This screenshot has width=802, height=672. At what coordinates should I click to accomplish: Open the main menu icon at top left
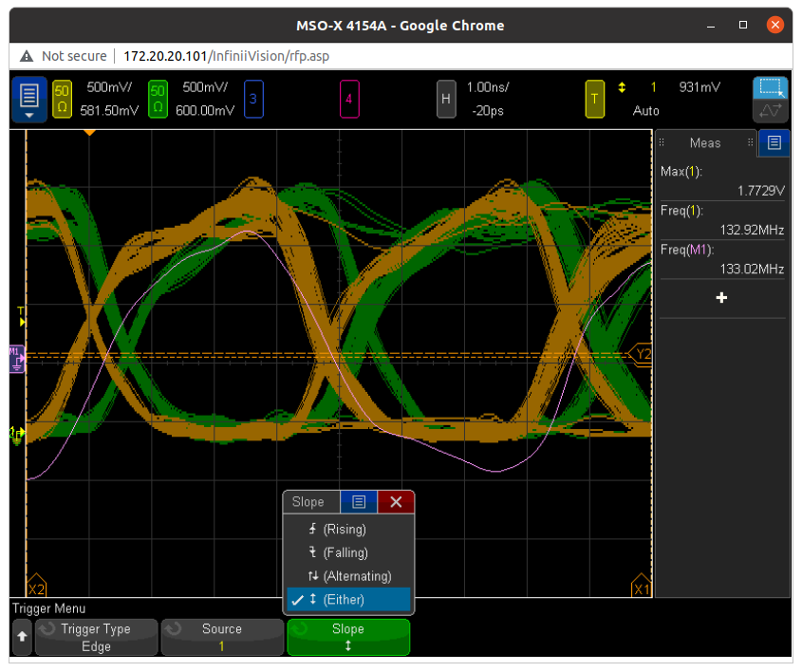(x=29, y=99)
